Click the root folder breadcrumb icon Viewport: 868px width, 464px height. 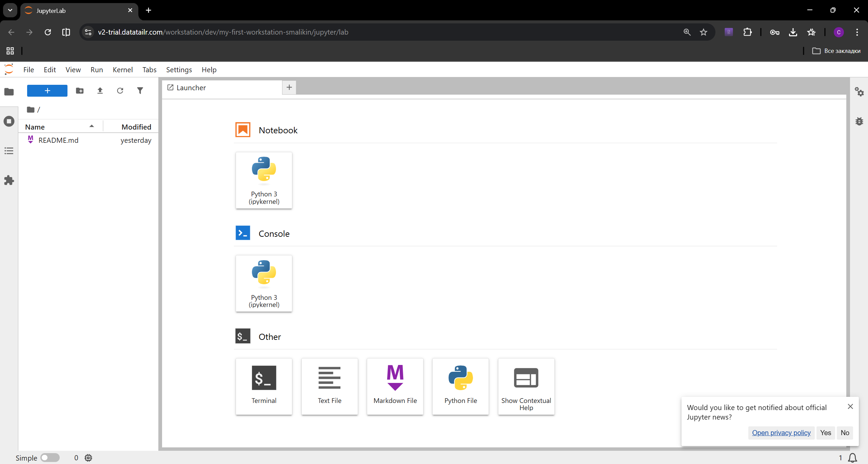[x=31, y=109]
